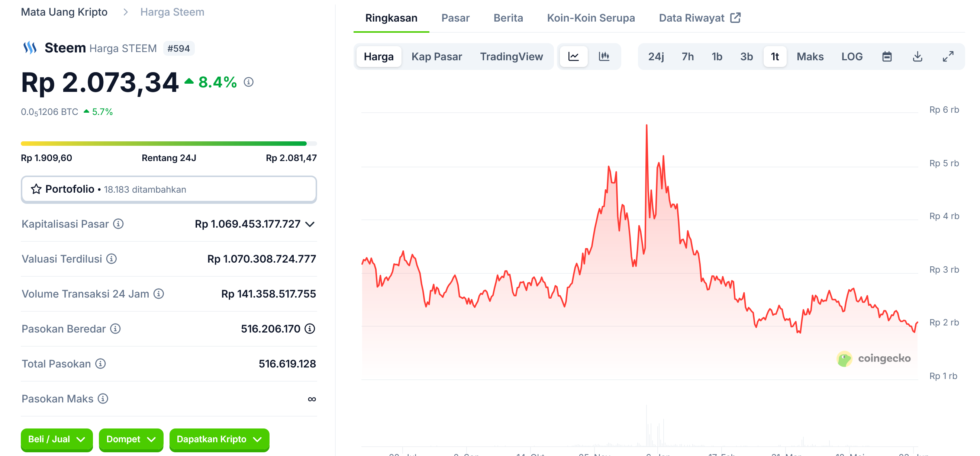Expand chart to fullscreen

948,57
